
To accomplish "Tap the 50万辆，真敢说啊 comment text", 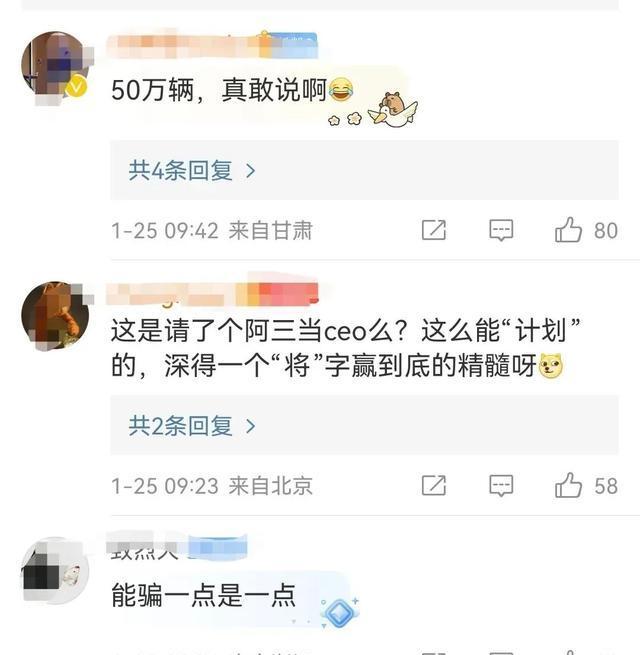I will coord(218,90).
